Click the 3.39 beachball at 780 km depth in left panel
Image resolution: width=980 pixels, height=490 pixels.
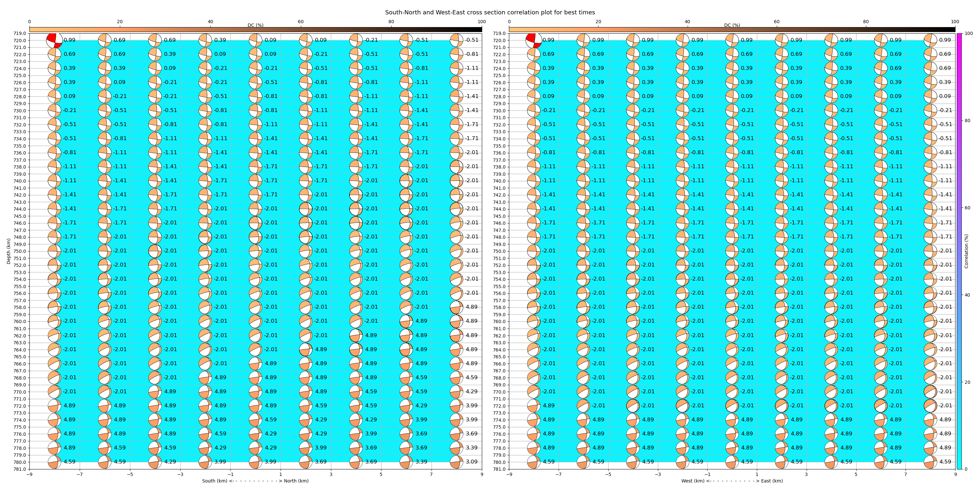[406, 462]
